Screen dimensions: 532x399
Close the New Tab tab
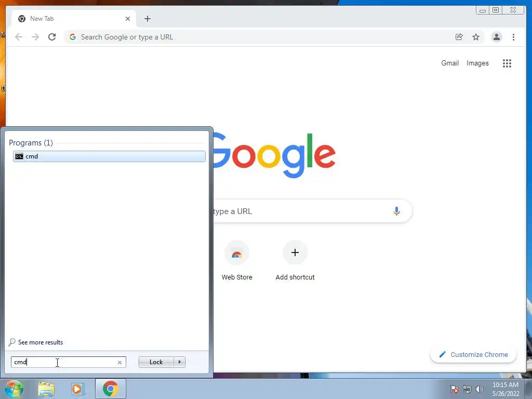128,19
